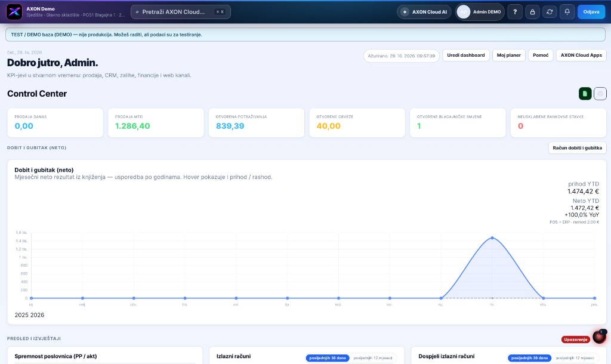Open the notifications bell icon

[x=567, y=12]
